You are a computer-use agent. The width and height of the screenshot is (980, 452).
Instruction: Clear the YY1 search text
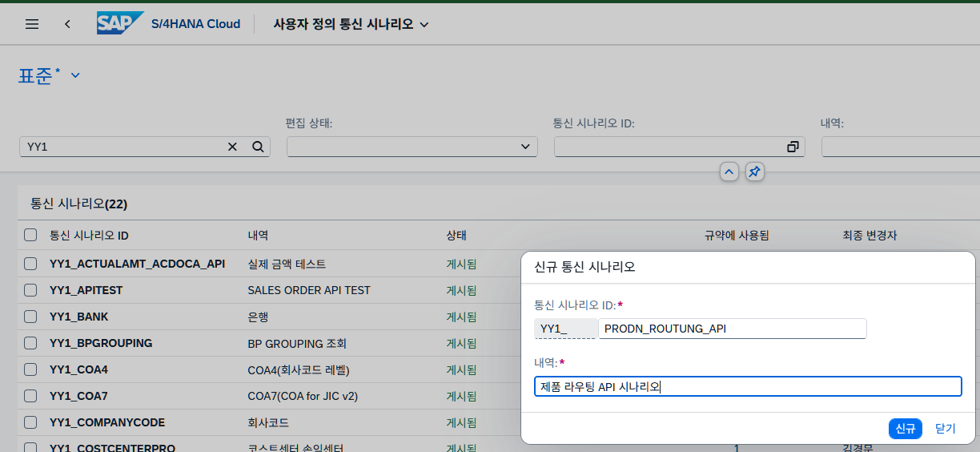coord(232,147)
